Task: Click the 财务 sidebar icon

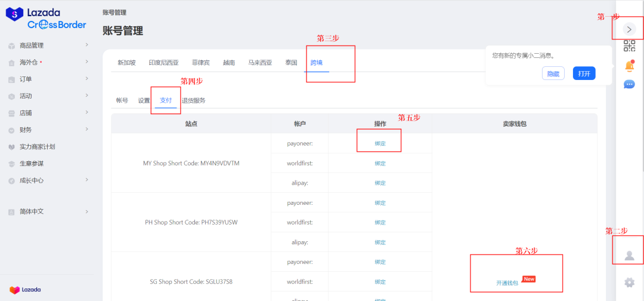Action: pyautogui.click(x=12, y=130)
